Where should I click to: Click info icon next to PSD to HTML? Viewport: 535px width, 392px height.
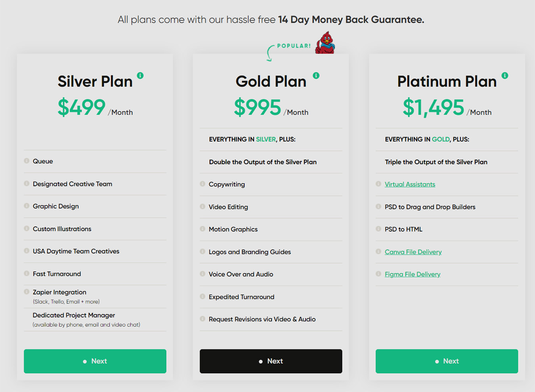[378, 229]
